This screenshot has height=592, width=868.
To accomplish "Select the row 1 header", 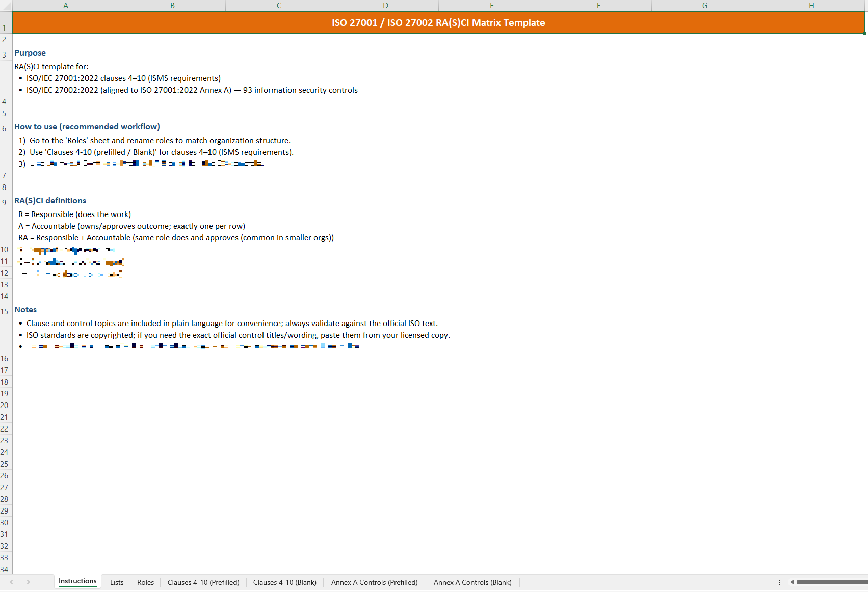I will pos(5,28).
